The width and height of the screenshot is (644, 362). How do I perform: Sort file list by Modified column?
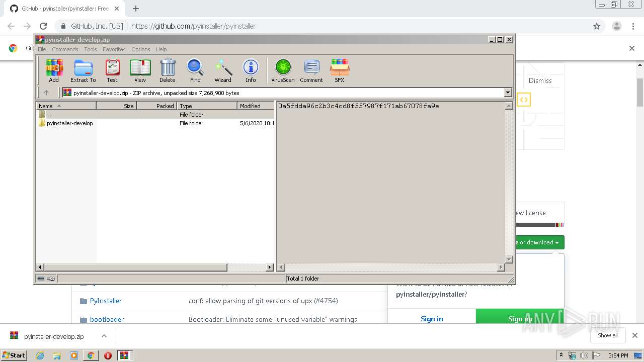[256, 106]
